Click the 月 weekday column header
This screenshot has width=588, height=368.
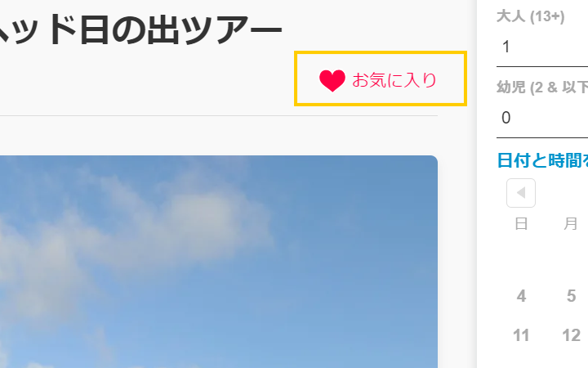(x=571, y=224)
